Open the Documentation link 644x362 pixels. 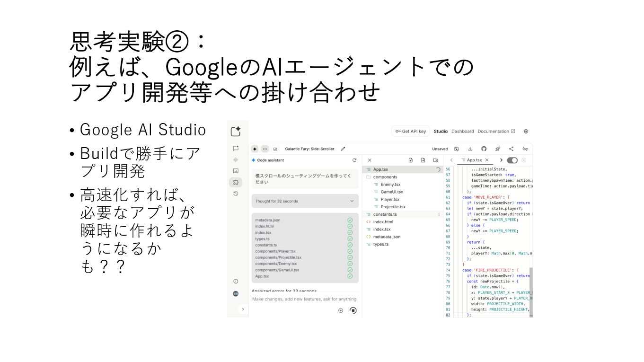tap(496, 131)
